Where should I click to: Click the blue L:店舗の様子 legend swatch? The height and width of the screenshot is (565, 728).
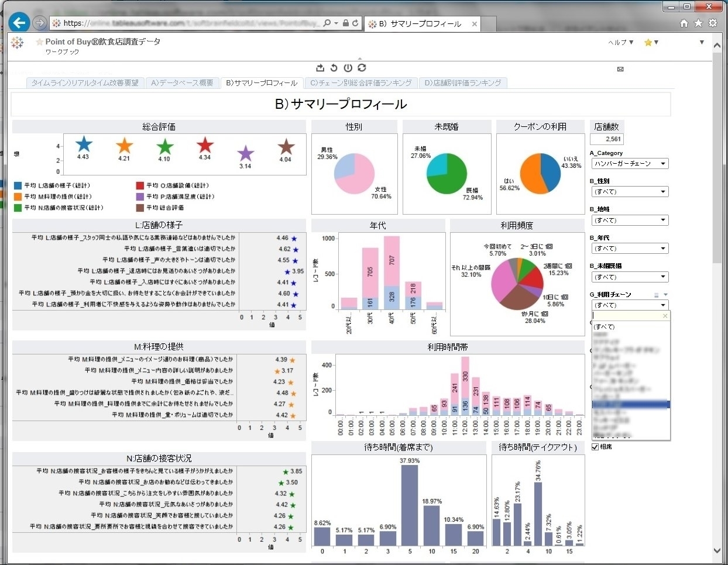pos(18,185)
